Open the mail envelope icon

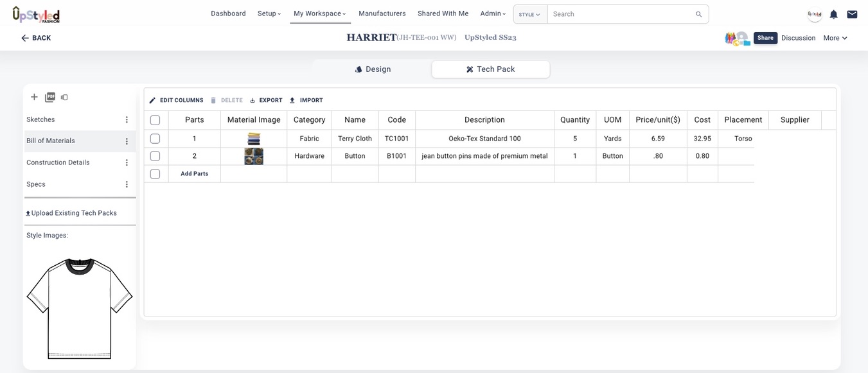(x=852, y=14)
